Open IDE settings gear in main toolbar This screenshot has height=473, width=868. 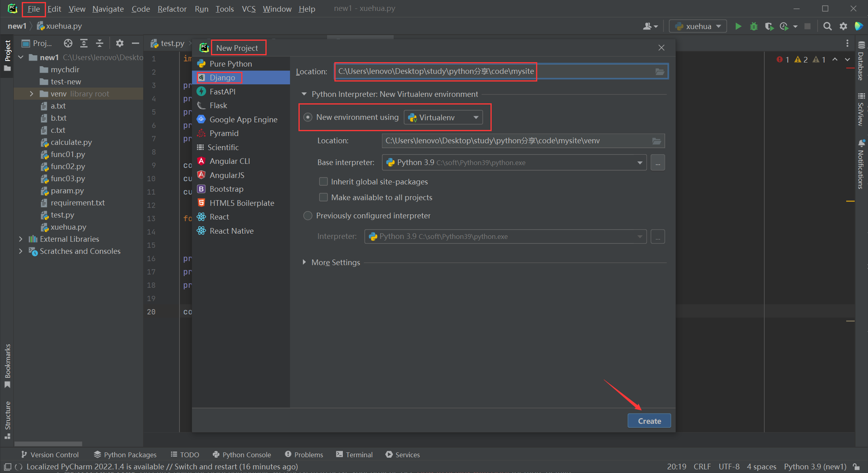(843, 26)
